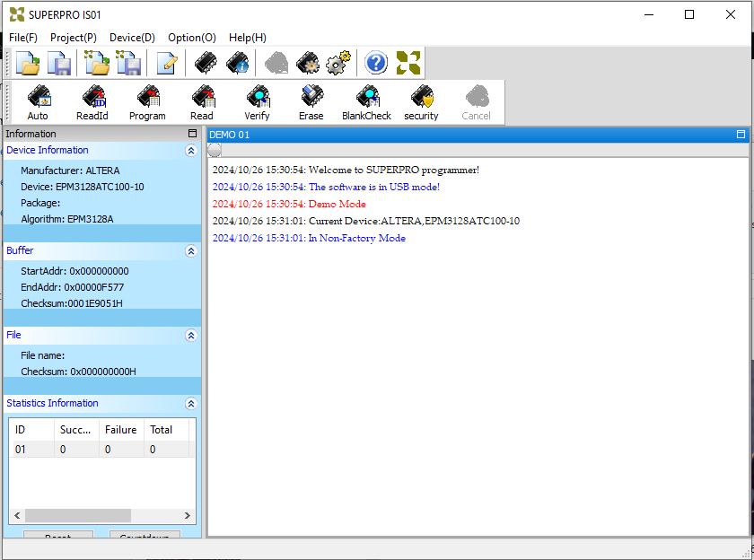Click the select device chip icon
This screenshot has width=754, height=560.
(x=206, y=63)
